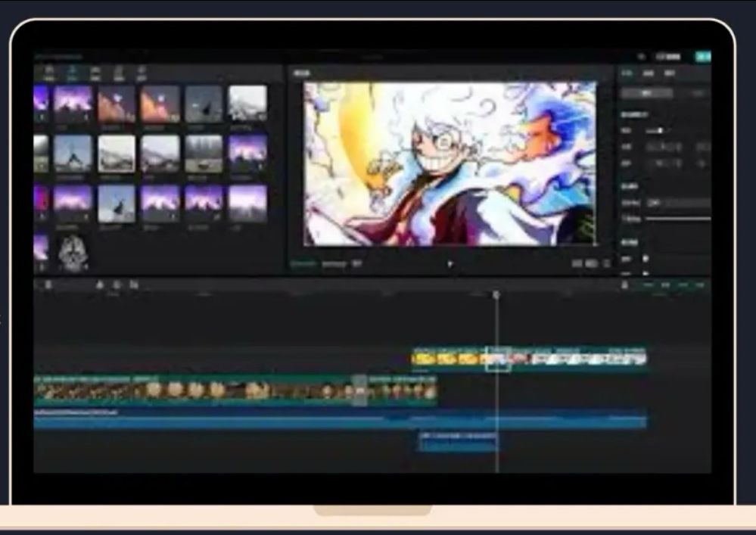Click the timeline playhead marker
Screen dimensions: 756x535
(496, 294)
